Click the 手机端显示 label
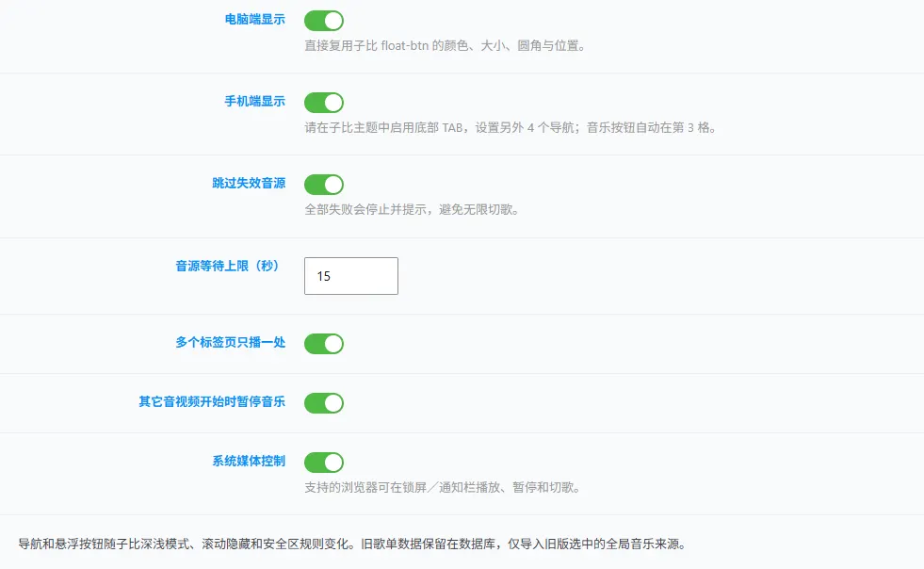Image resolution: width=924 pixels, height=569 pixels. (254, 102)
